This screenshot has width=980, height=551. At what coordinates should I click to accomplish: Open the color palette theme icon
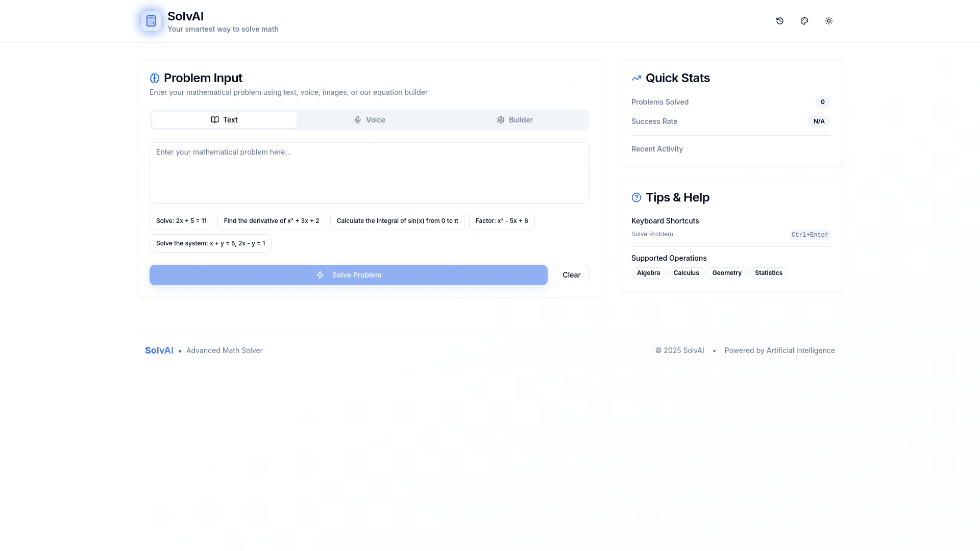tap(804, 21)
